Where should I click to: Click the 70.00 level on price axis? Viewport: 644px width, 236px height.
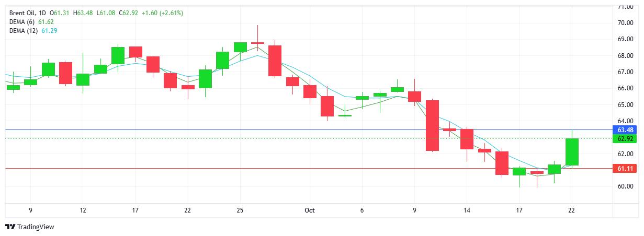tap(626, 23)
